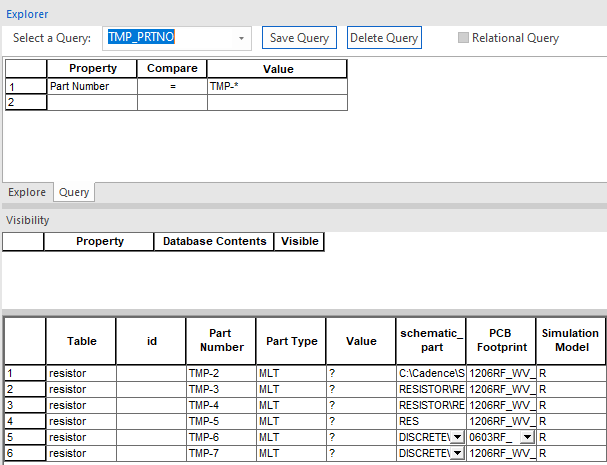Select the TMP-2 part number cell
Screen dimensions: 607x465
pos(221,373)
